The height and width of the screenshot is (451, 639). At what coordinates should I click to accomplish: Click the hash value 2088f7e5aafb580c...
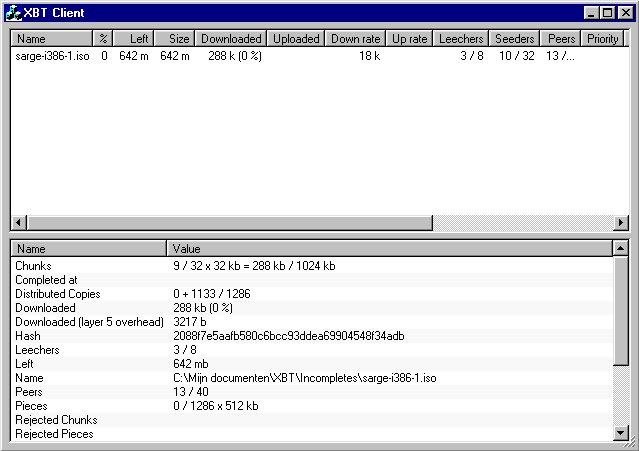click(x=289, y=336)
